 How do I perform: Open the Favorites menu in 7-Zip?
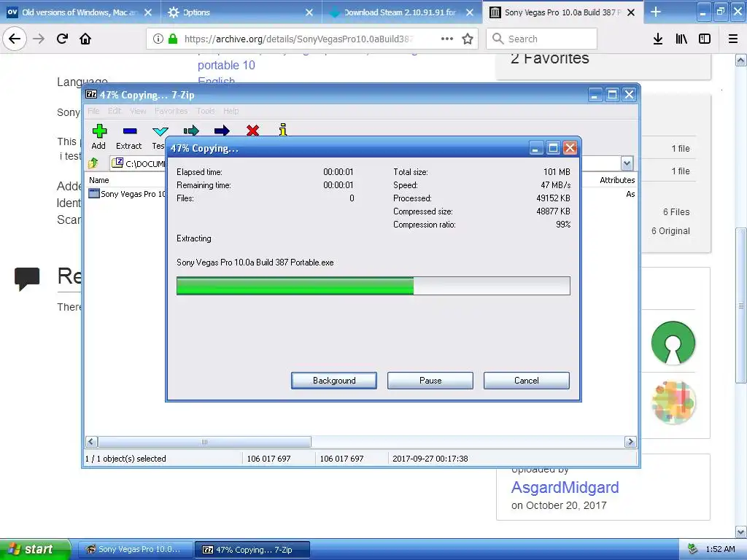click(x=171, y=111)
